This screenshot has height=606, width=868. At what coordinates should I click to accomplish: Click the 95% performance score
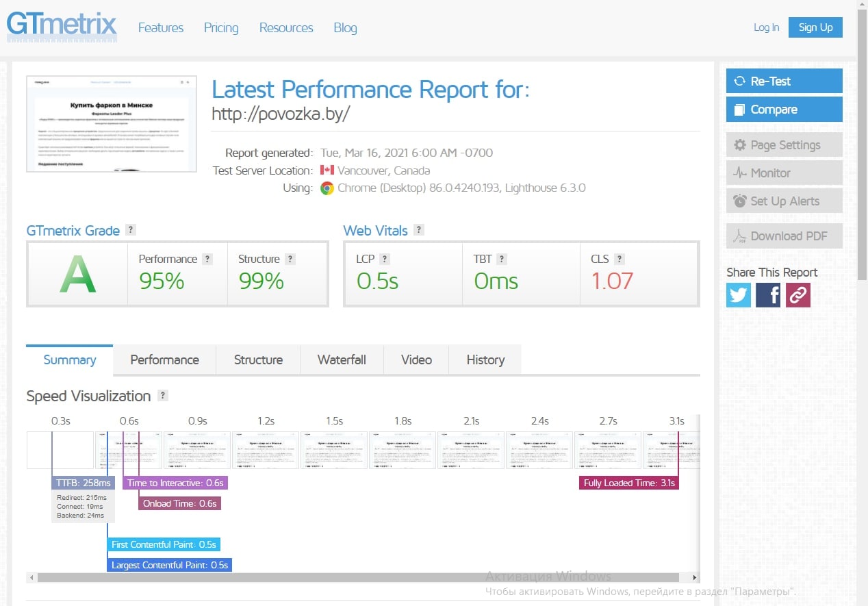tap(162, 281)
